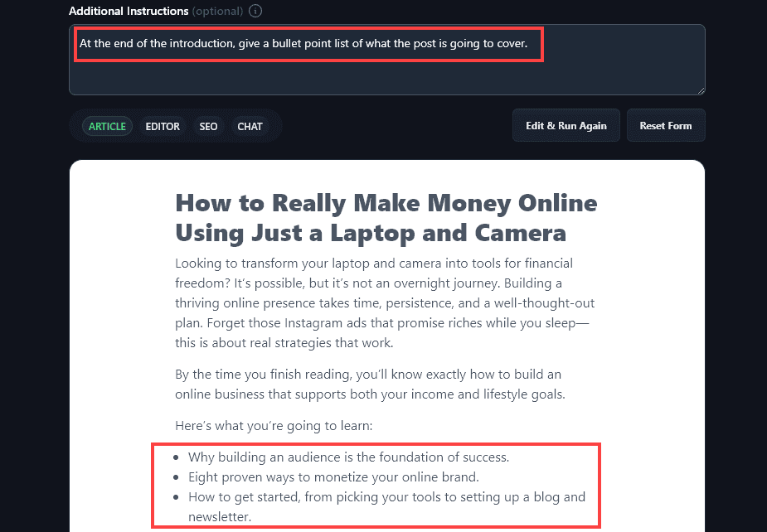The width and height of the screenshot is (767, 532).
Task: Click the word 'newsletter.' ending the list
Action: pos(220,517)
